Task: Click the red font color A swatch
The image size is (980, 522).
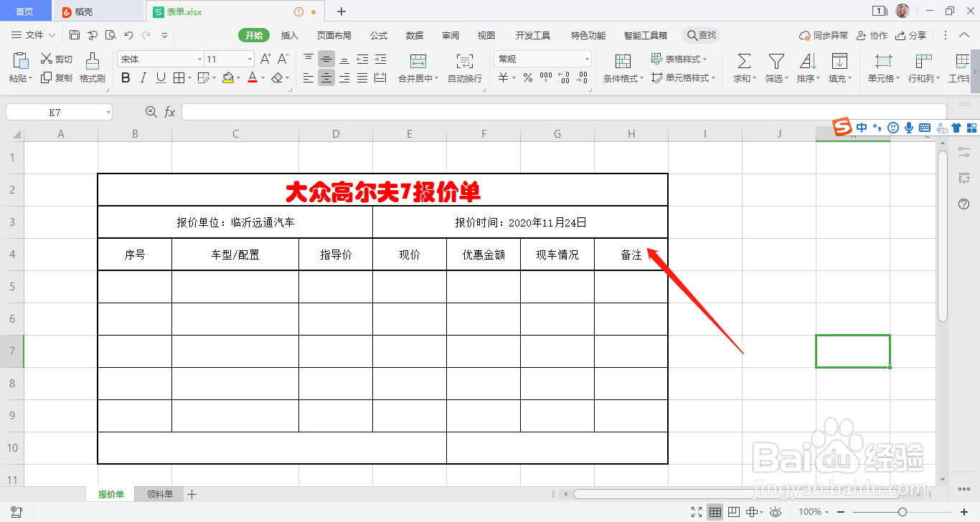Action: (253, 77)
